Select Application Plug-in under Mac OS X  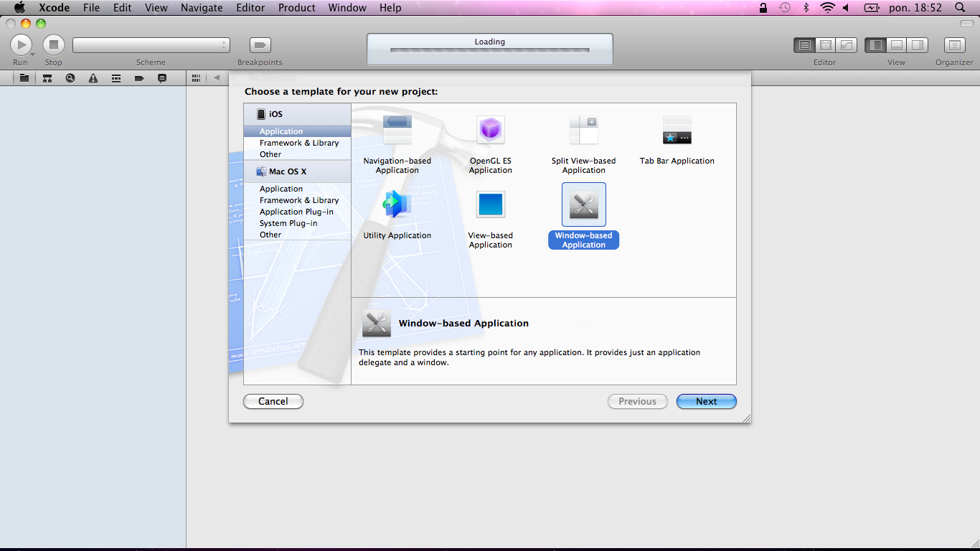click(x=296, y=212)
